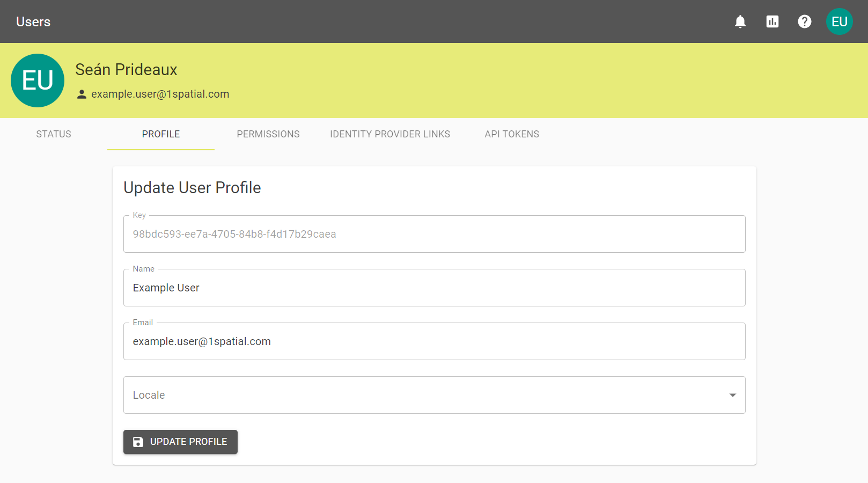Click the help question mark icon

pos(805,21)
